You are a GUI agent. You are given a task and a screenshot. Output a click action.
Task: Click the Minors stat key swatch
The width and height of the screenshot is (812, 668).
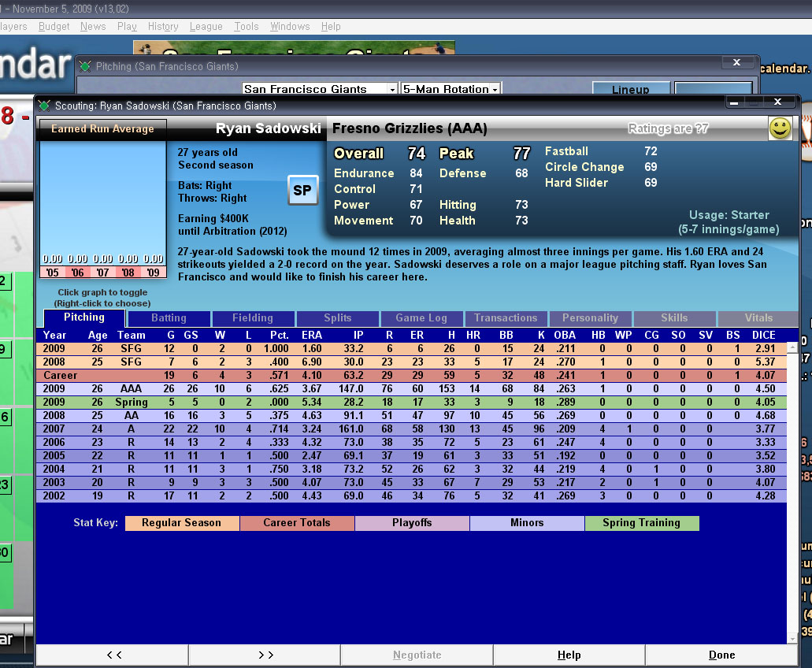[527, 523]
